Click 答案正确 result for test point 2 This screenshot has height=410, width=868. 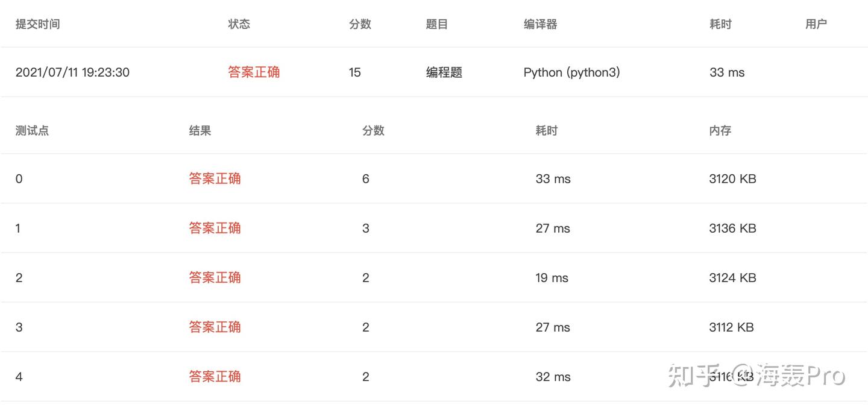click(215, 277)
